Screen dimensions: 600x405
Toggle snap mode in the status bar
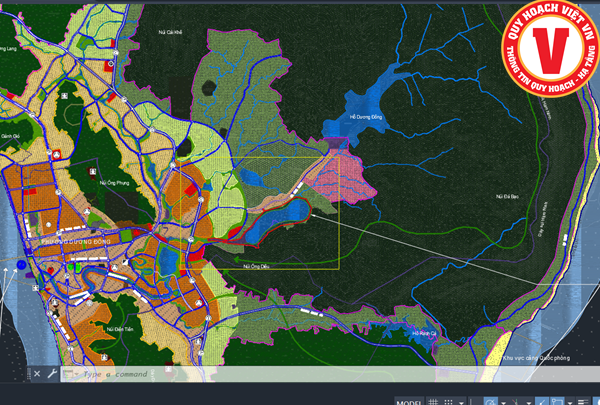pyautogui.click(x=449, y=402)
